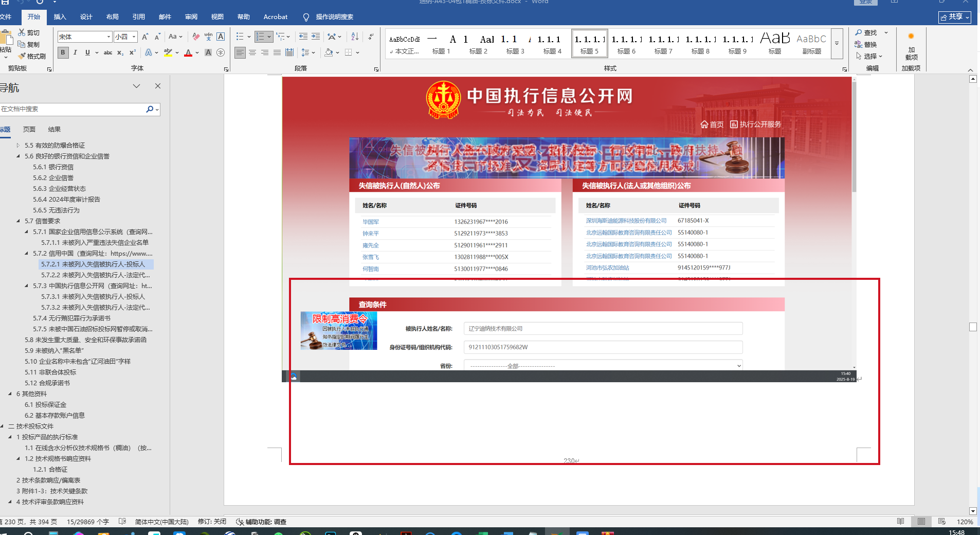Toggle Italic formatting

75,52
